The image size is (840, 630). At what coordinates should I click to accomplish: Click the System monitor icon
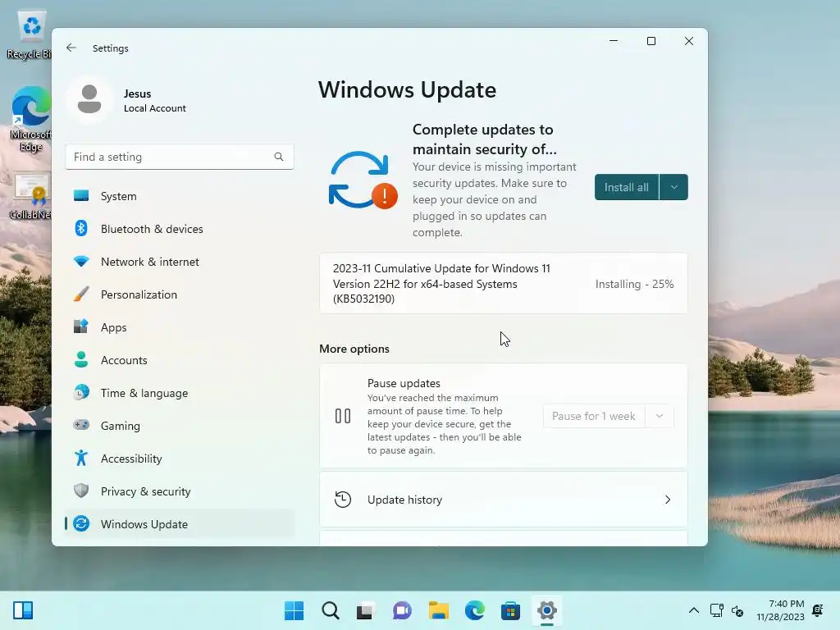tap(81, 195)
